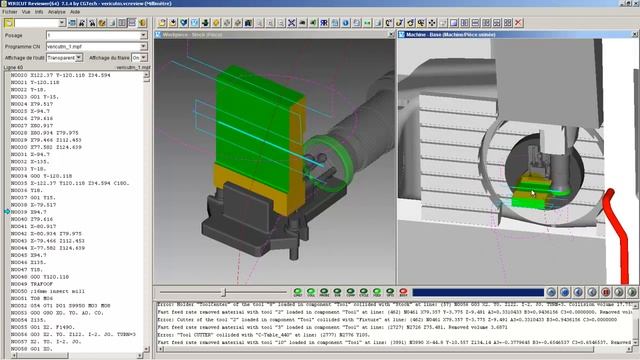Toggle the first green status light LIMIT

coord(298,292)
